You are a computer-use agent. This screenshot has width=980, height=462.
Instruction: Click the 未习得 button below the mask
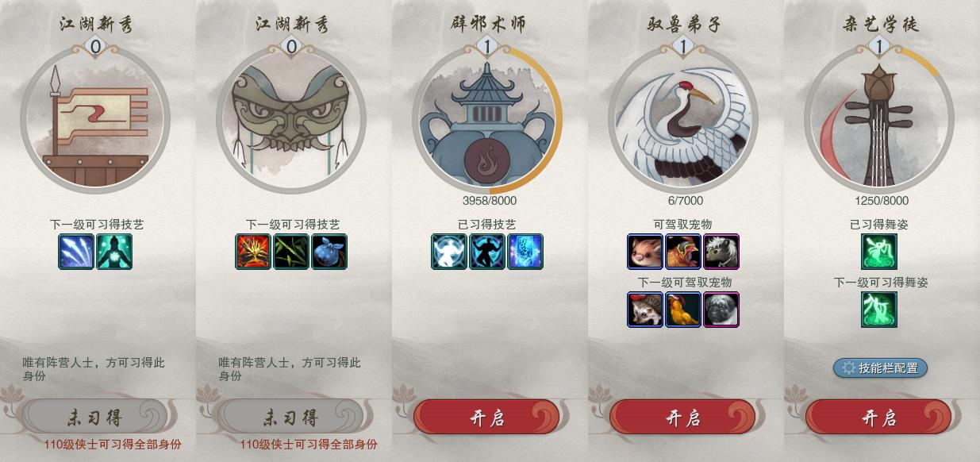tap(290, 417)
